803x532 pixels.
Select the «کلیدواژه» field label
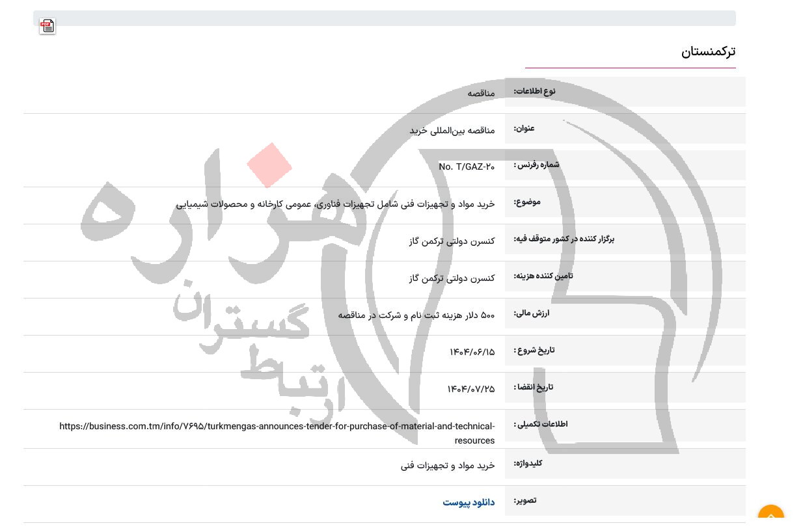click(527, 463)
